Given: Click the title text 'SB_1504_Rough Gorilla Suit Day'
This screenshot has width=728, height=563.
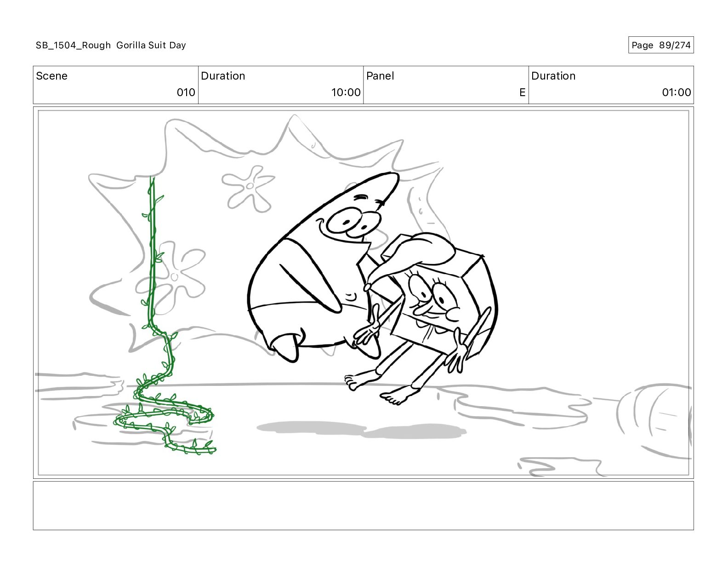Looking at the screenshot, I should 111,45.
